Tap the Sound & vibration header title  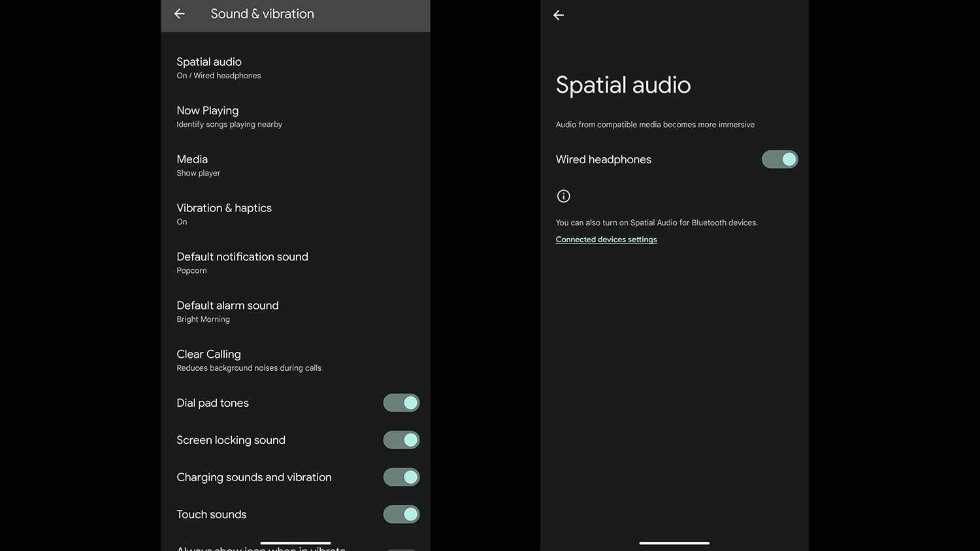coord(262,14)
